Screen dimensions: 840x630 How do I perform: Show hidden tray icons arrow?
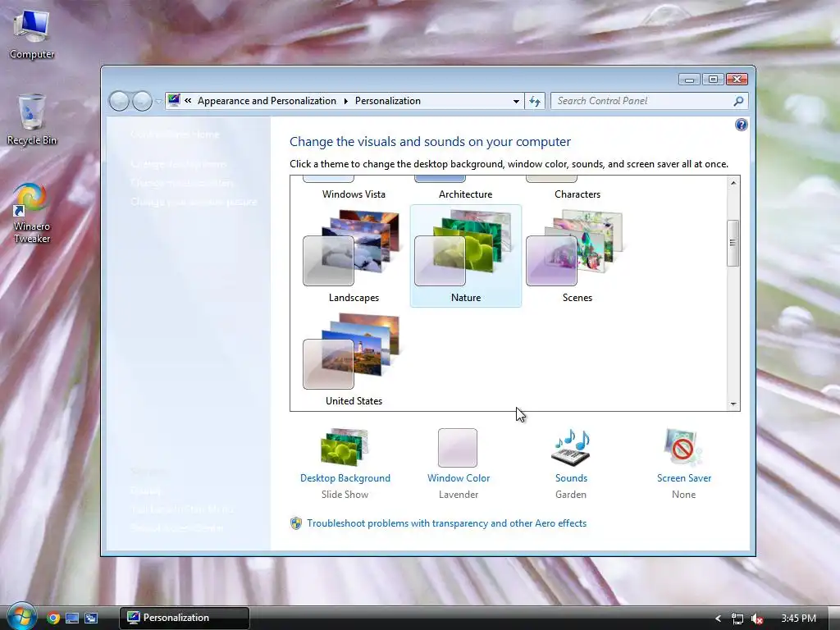(718, 619)
